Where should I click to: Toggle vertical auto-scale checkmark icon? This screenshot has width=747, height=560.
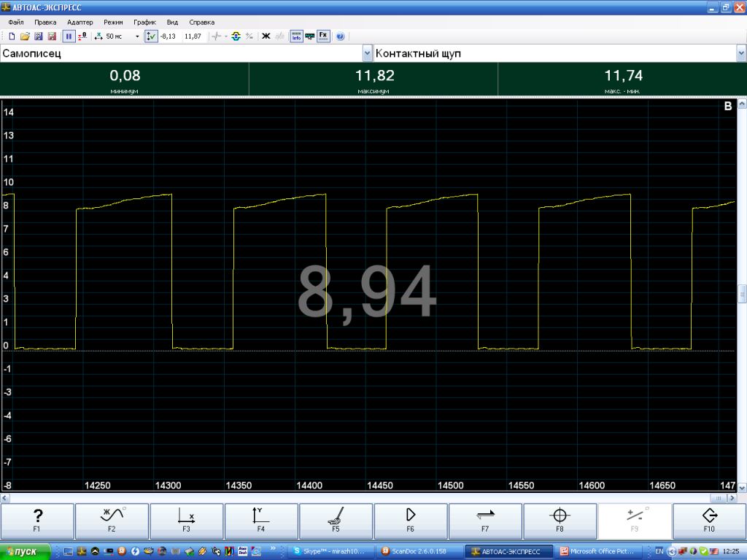click(150, 36)
